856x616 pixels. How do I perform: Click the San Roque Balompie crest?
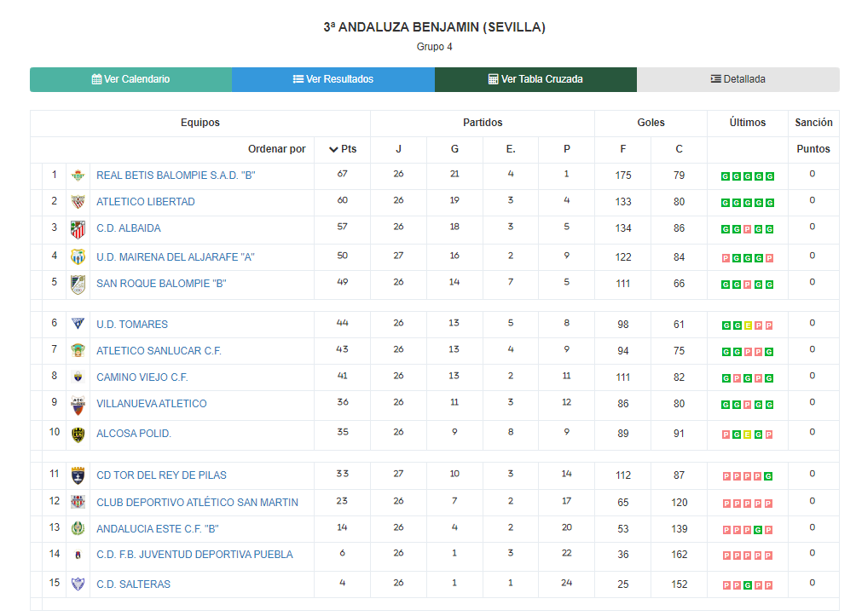(x=78, y=285)
